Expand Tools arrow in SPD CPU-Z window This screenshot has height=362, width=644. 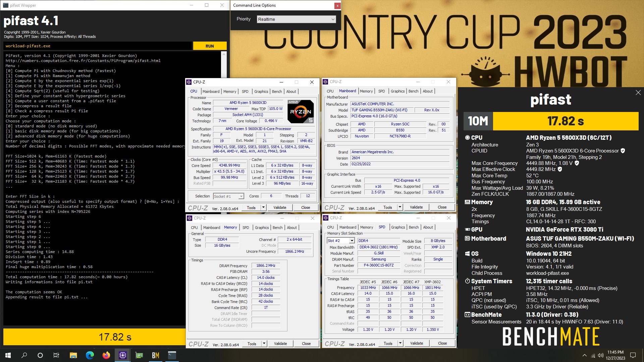tap(400, 343)
